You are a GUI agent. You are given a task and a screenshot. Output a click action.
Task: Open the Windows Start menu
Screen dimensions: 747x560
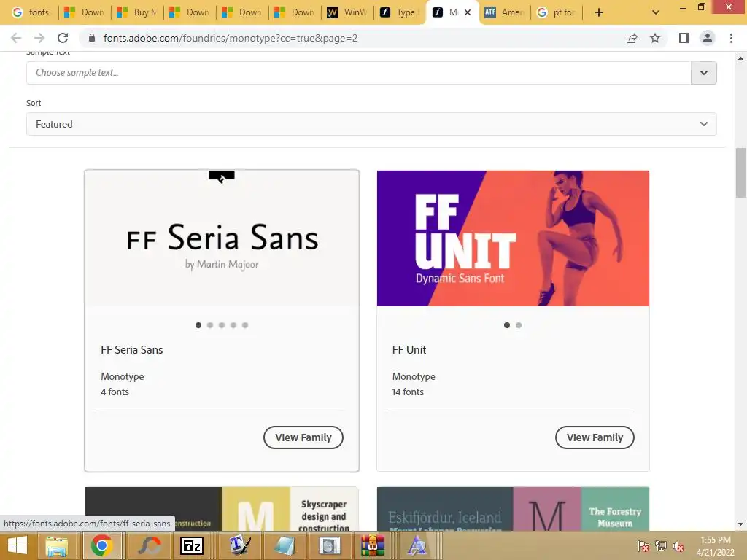tap(18, 545)
